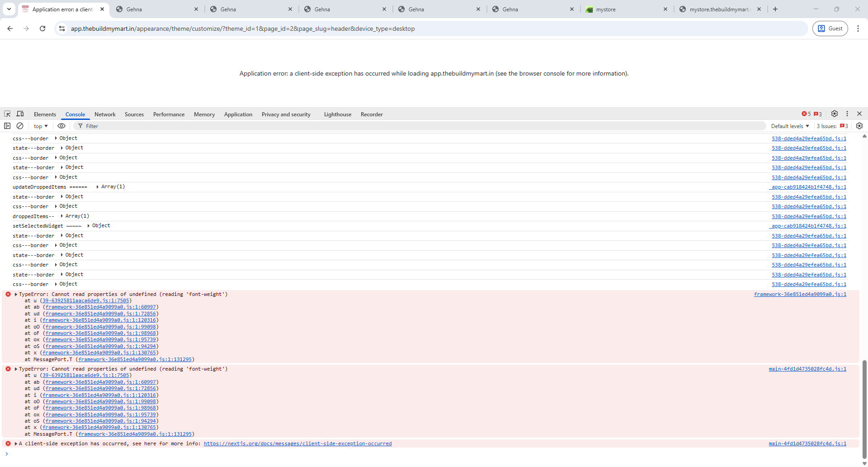Click the 3 Issues button

tap(832, 126)
